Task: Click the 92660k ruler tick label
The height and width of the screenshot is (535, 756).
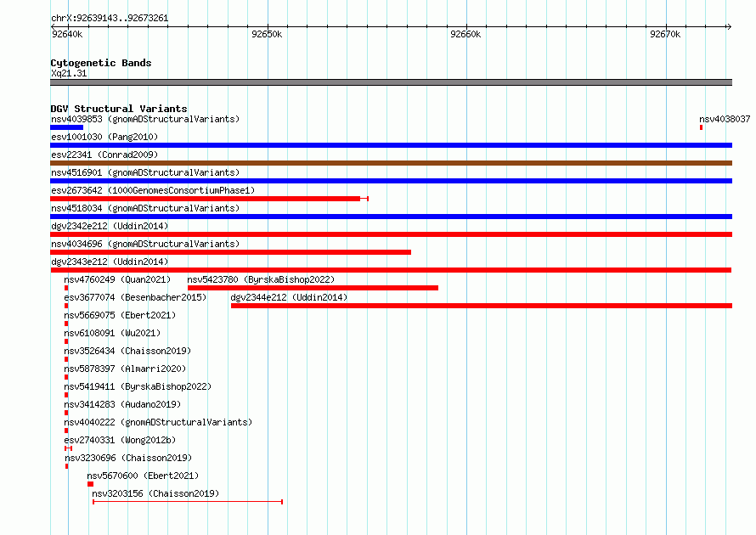Action: coord(465,34)
